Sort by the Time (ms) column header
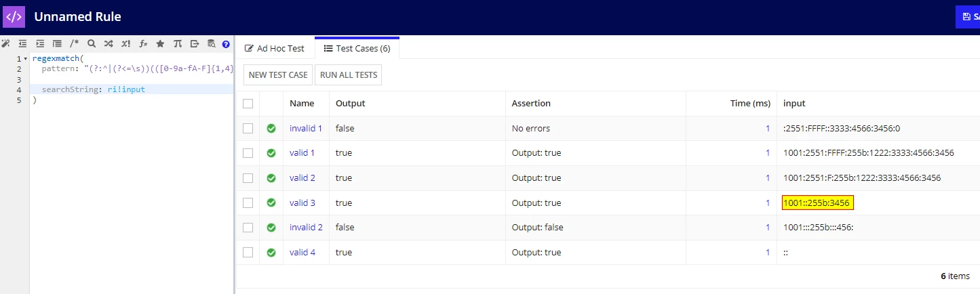This screenshot has width=980, height=294. [751, 104]
